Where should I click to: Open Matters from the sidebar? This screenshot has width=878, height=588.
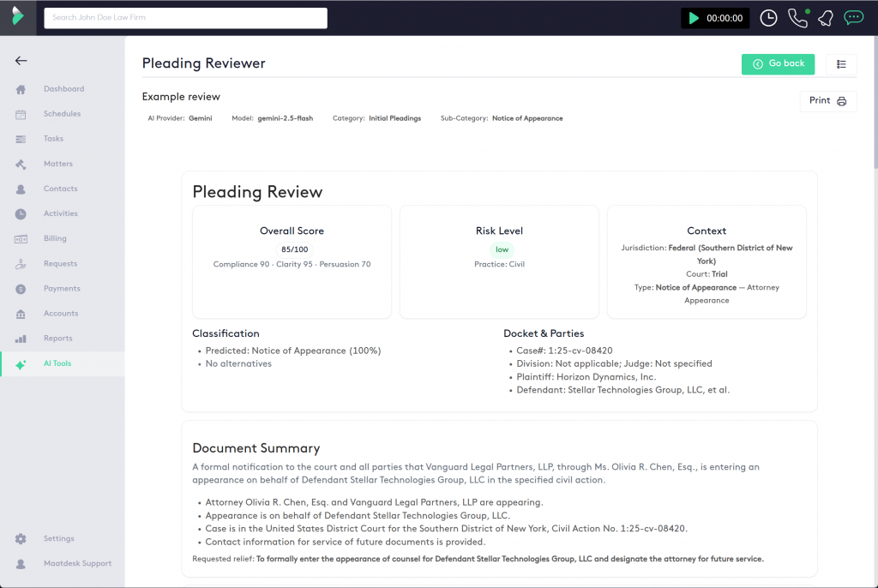click(x=58, y=164)
